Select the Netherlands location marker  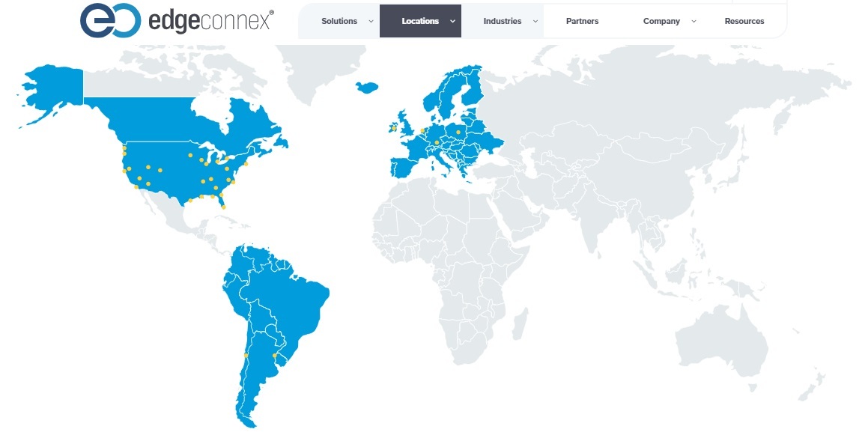[x=422, y=130]
